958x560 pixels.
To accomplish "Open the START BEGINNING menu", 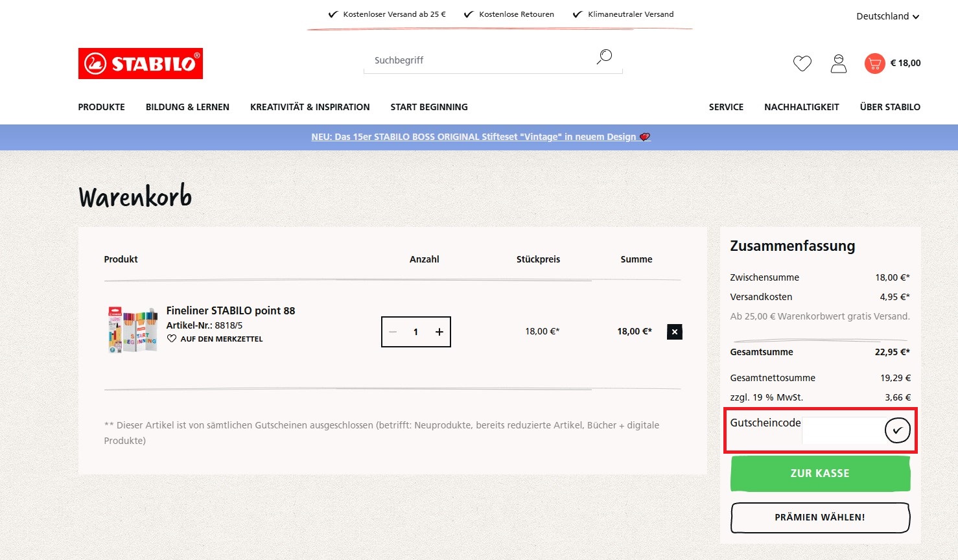I will point(429,107).
